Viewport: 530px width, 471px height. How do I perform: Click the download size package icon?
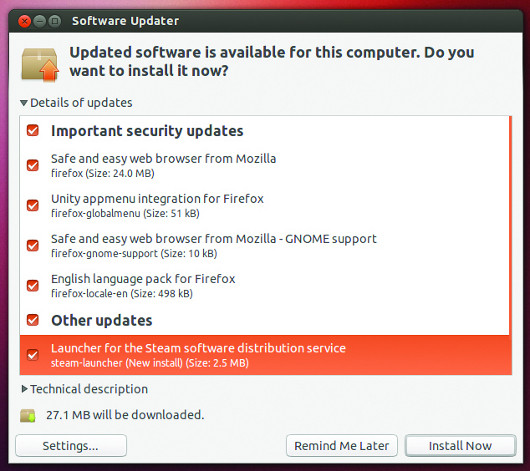[x=28, y=415]
